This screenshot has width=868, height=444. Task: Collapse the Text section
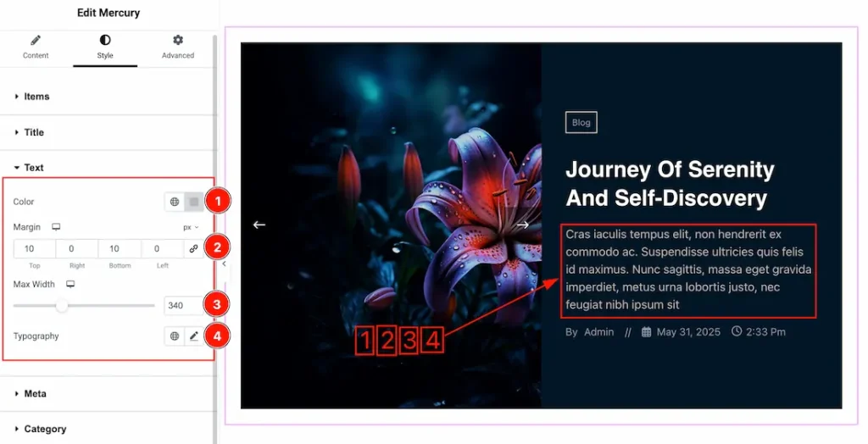pyautogui.click(x=33, y=168)
